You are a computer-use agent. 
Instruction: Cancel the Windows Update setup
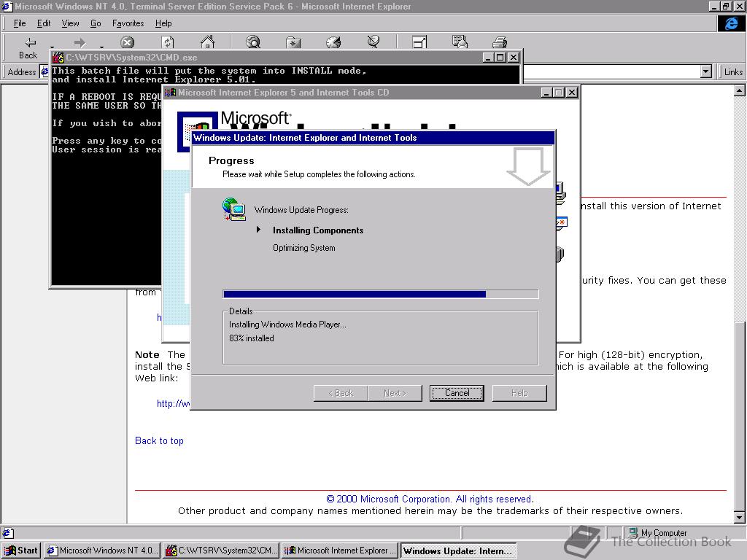457,393
